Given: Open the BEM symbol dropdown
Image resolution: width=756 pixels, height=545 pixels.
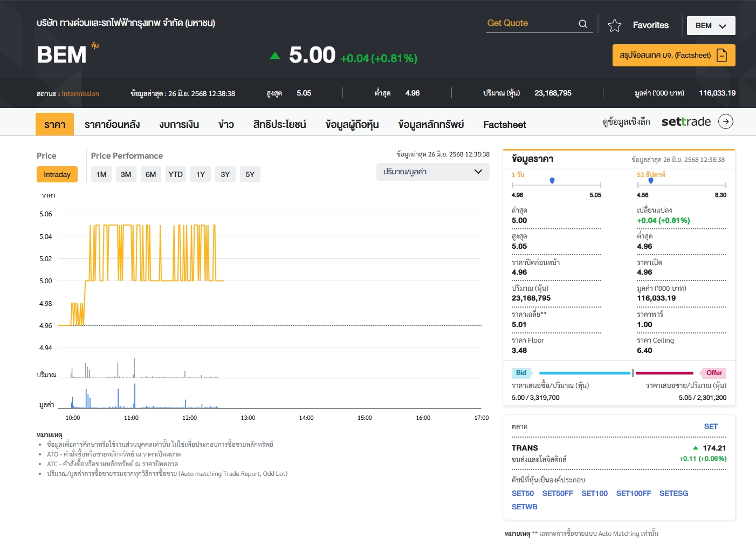Looking at the screenshot, I should coord(711,25).
